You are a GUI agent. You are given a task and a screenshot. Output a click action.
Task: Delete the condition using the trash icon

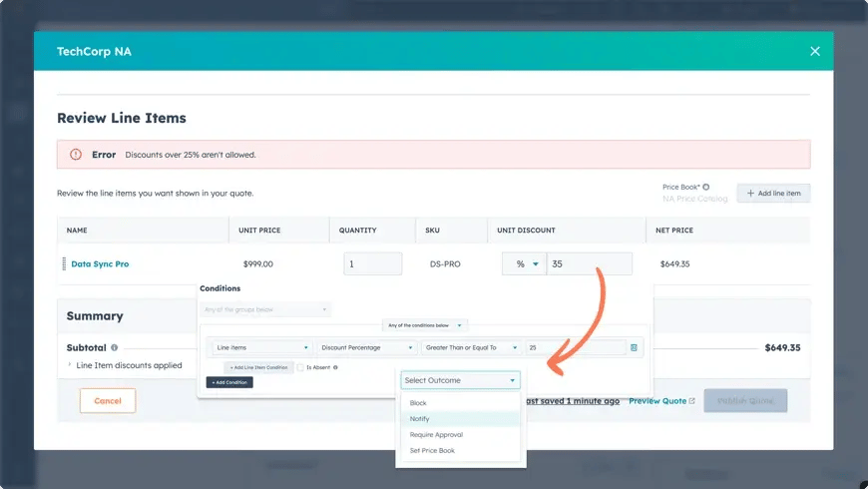[x=634, y=347]
